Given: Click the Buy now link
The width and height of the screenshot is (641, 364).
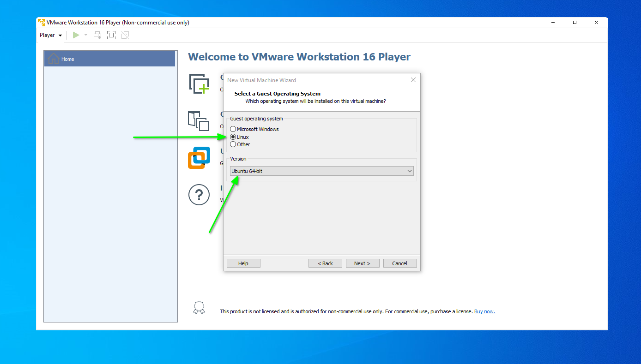Looking at the screenshot, I should pos(484,311).
